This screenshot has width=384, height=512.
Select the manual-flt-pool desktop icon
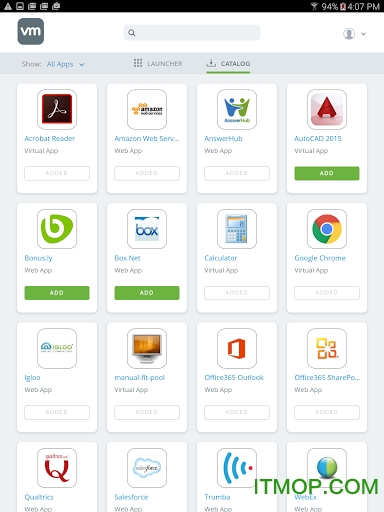tap(147, 348)
